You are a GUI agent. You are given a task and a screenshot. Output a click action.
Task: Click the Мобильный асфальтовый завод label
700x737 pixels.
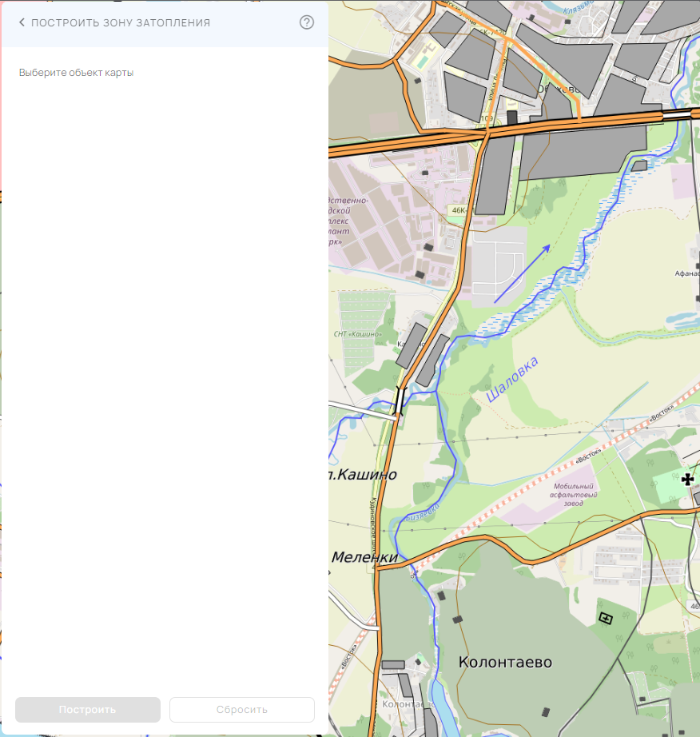point(572,495)
